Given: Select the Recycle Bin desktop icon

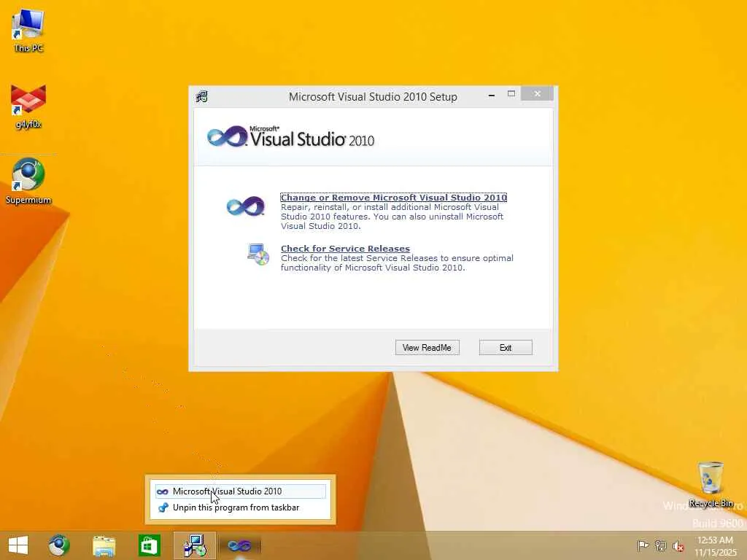Looking at the screenshot, I should click(x=711, y=484).
